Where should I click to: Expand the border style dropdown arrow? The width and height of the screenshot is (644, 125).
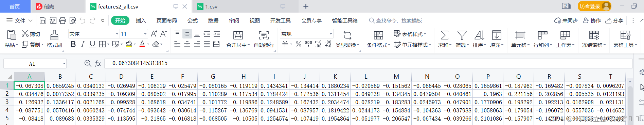pyautogui.click(x=108, y=44)
